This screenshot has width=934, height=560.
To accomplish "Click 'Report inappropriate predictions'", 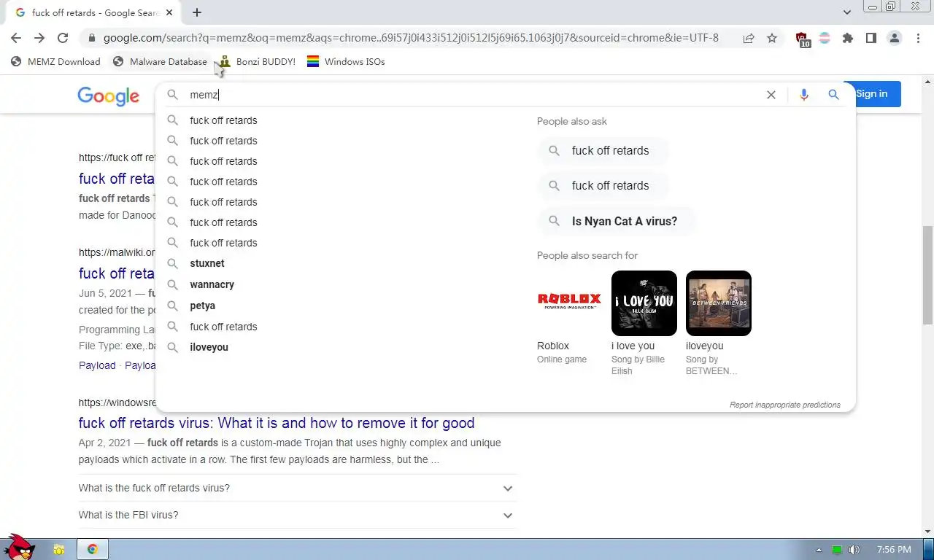I will (785, 405).
